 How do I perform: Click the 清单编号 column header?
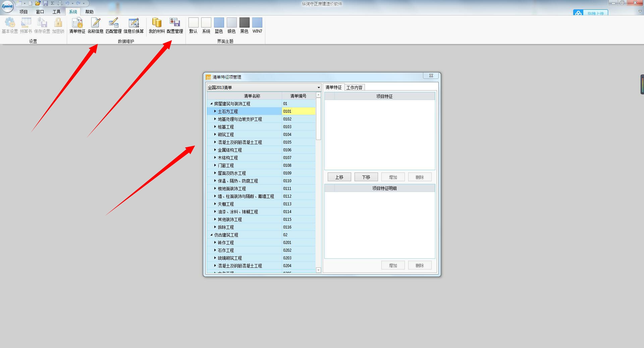pyautogui.click(x=298, y=96)
